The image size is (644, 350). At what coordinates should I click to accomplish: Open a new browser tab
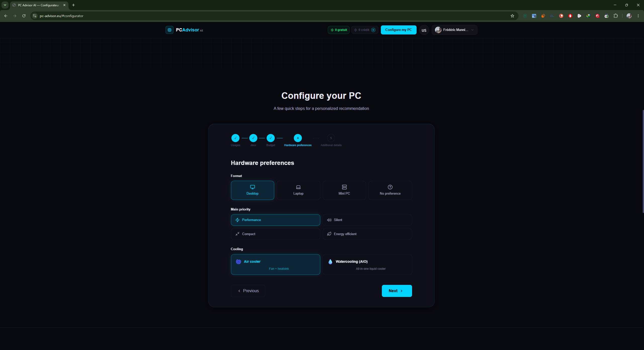[73, 5]
